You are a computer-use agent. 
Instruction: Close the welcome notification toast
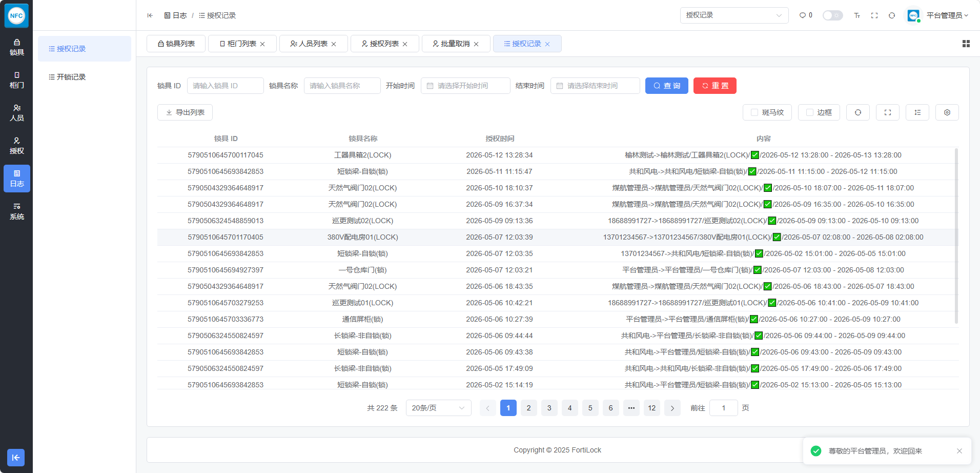pos(959,451)
